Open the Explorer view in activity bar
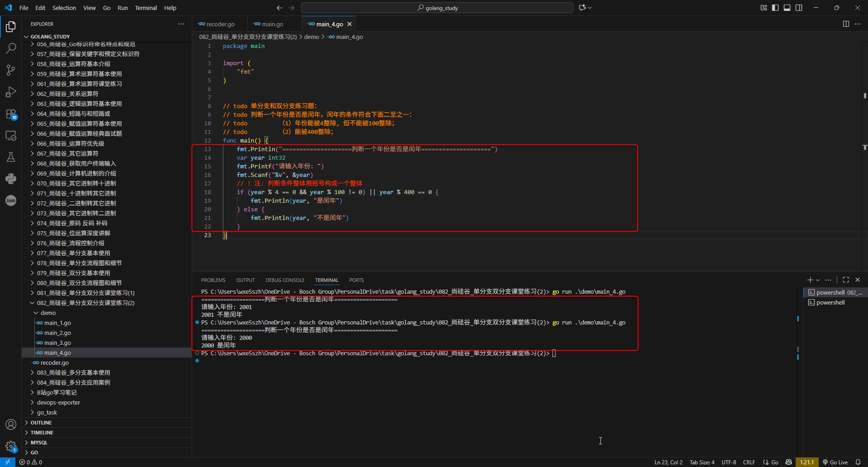 (11, 27)
